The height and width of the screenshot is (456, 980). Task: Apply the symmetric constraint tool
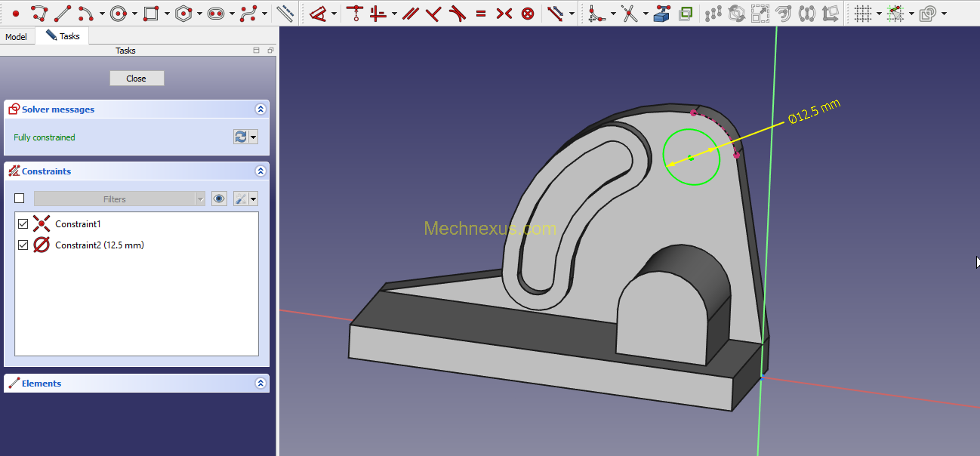click(x=504, y=13)
